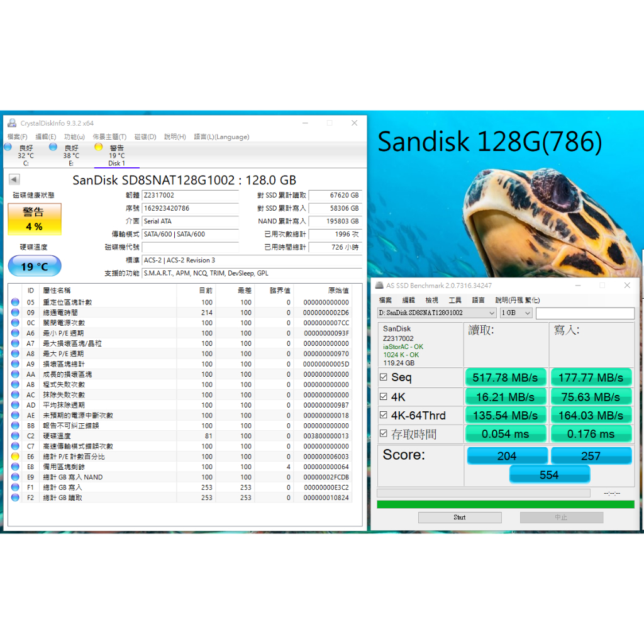This screenshot has height=644, width=644.
Task: Click the Start benchmark button
Action: (460, 518)
